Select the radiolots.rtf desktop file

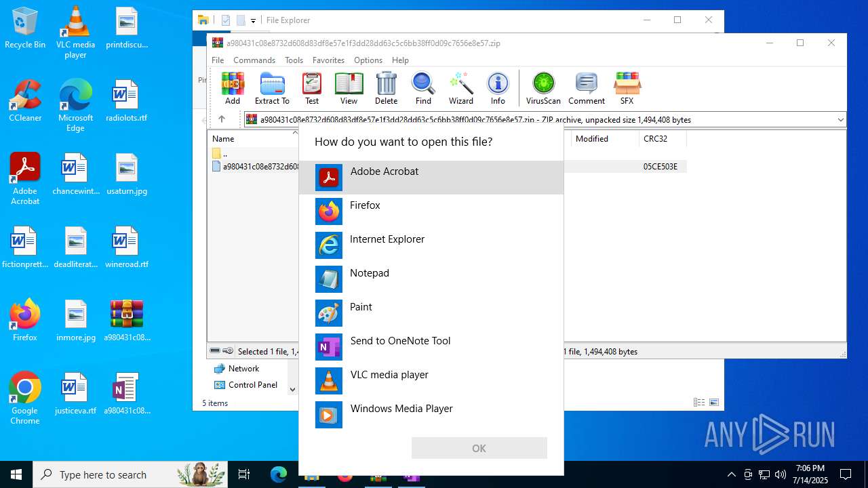click(x=126, y=101)
